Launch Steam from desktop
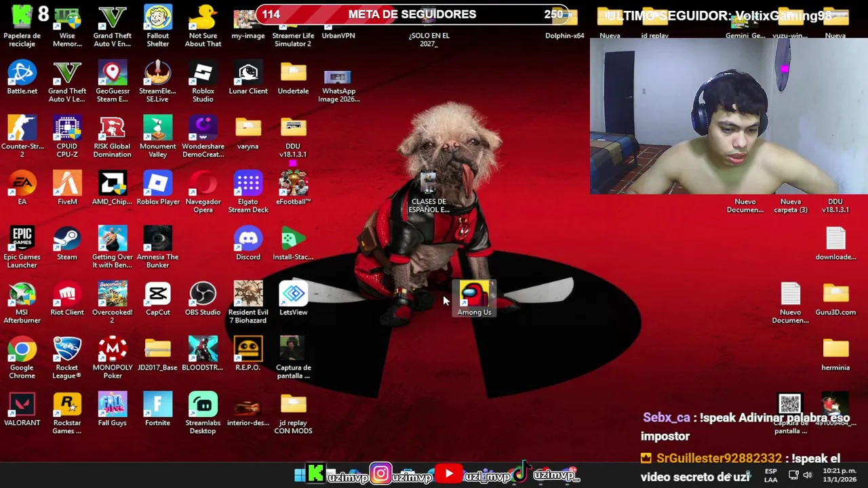Screen dimensions: 868x488 (67, 244)
